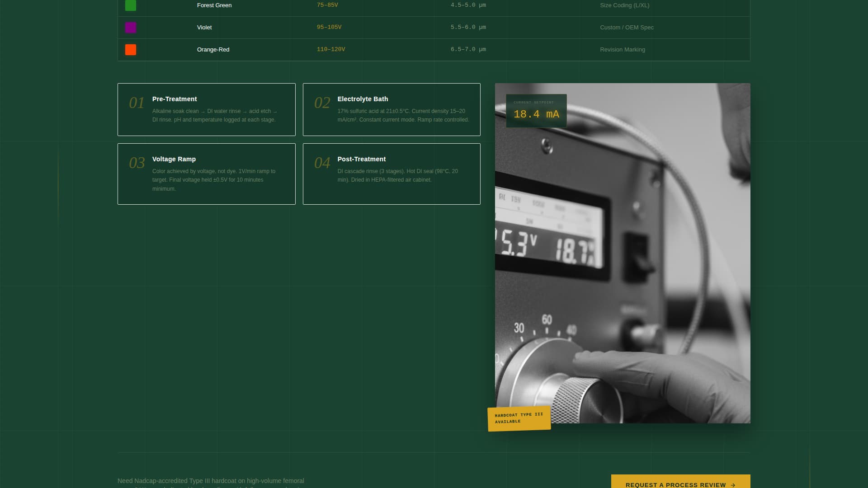The width and height of the screenshot is (868, 488).
Task: Select the Post-Treatment step card
Action: (x=392, y=174)
